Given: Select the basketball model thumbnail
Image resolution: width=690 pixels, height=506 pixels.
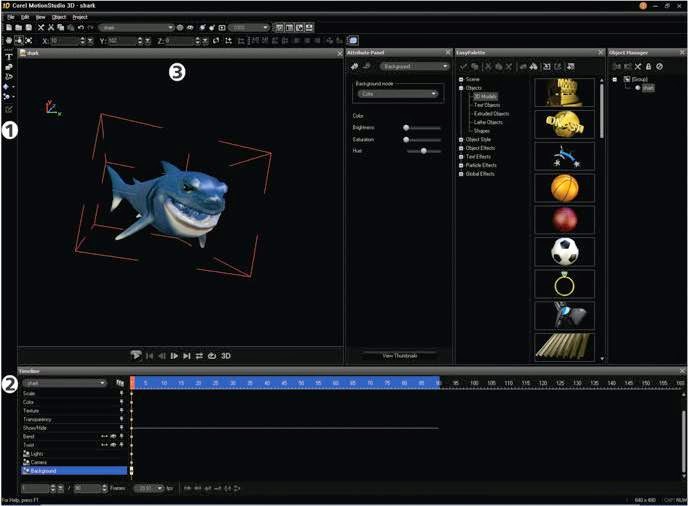Looking at the screenshot, I should [565, 188].
